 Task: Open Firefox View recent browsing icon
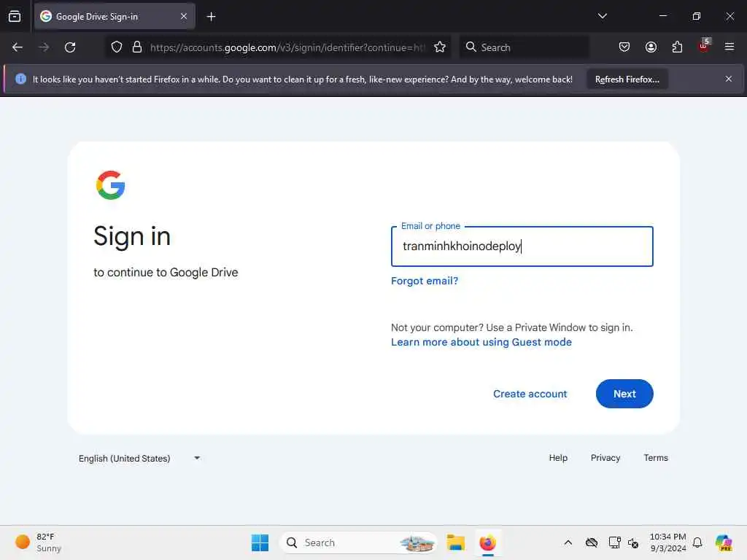pyautogui.click(x=15, y=16)
